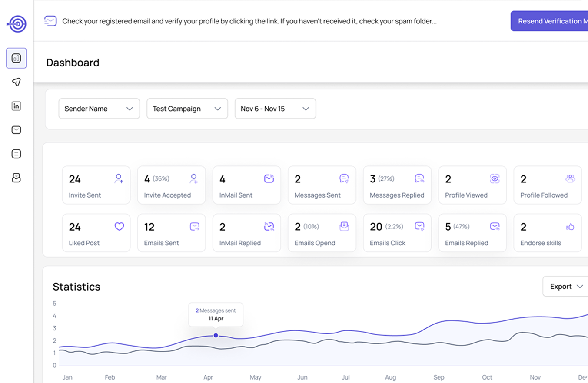
Task: Click the thumbs-up icon on Endorse skills
Action: point(570,226)
